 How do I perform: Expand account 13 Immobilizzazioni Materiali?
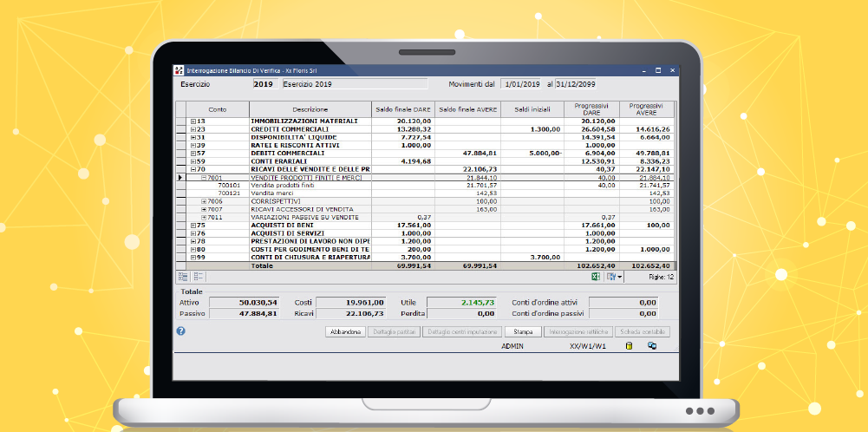(193, 121)
